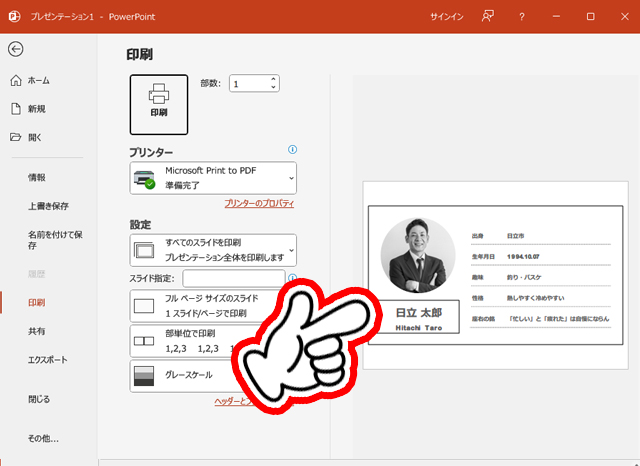The height and width of the screenshot is (466, 640).
Task: Click サインイン to sign in
Action: coord(446,17)
